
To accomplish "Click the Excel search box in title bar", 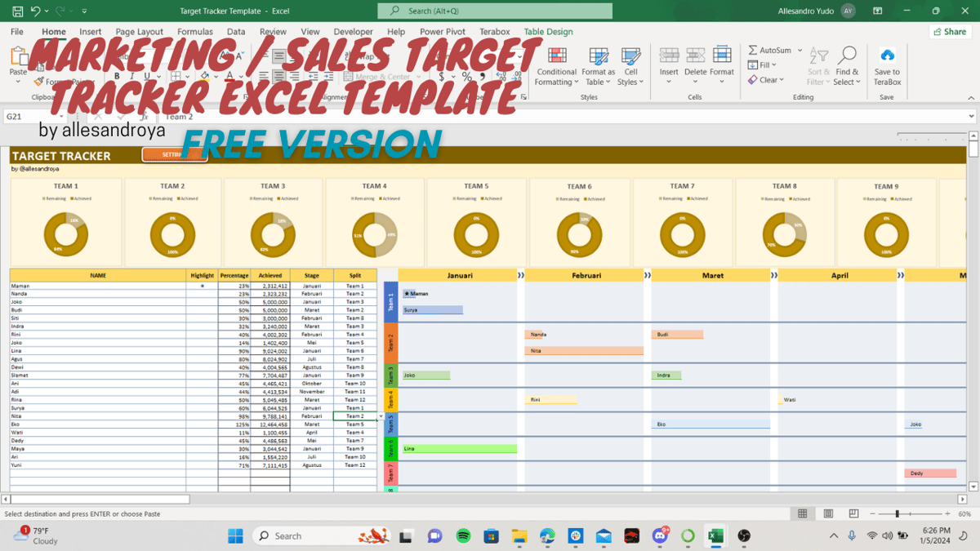I will pos(495,11).
